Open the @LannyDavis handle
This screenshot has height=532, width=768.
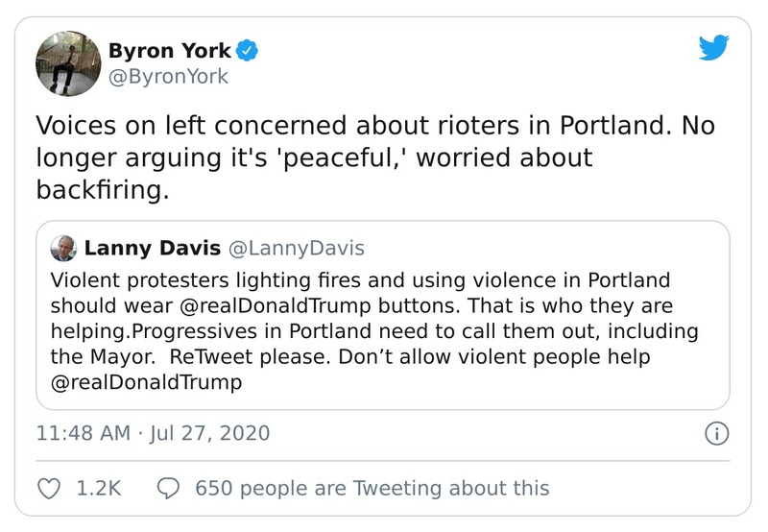[x=294, y=248]
